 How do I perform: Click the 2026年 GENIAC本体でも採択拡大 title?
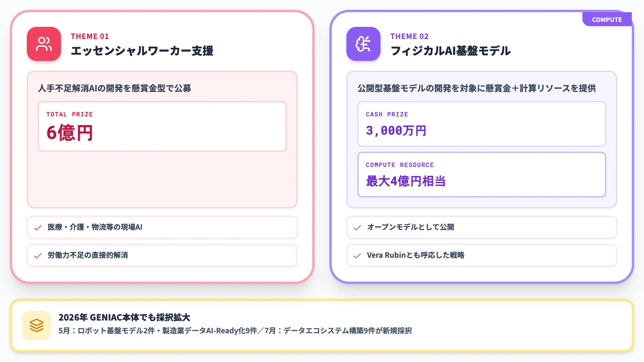(124, 318)
